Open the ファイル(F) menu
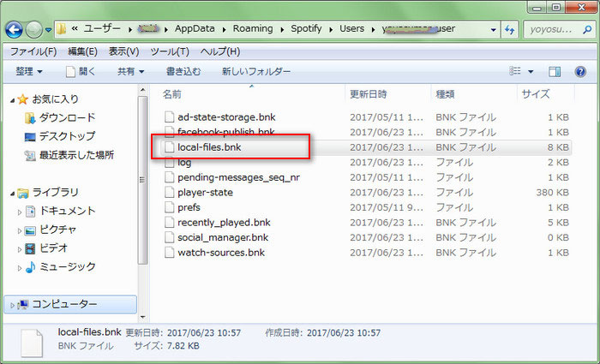 [33, 51]
